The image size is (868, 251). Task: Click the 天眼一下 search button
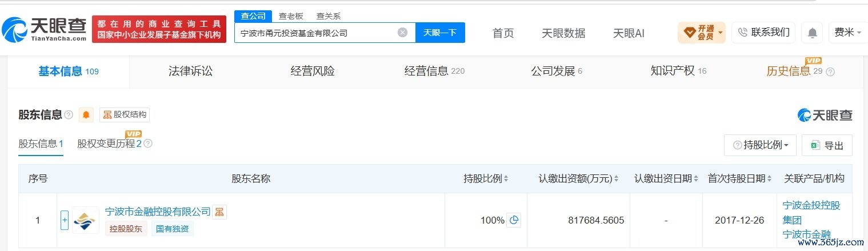(440, 33)
